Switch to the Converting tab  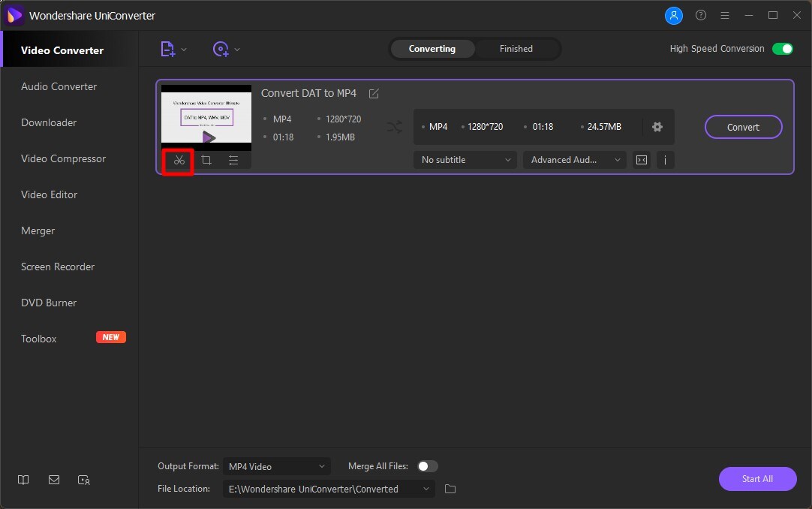tap(432, 49)
